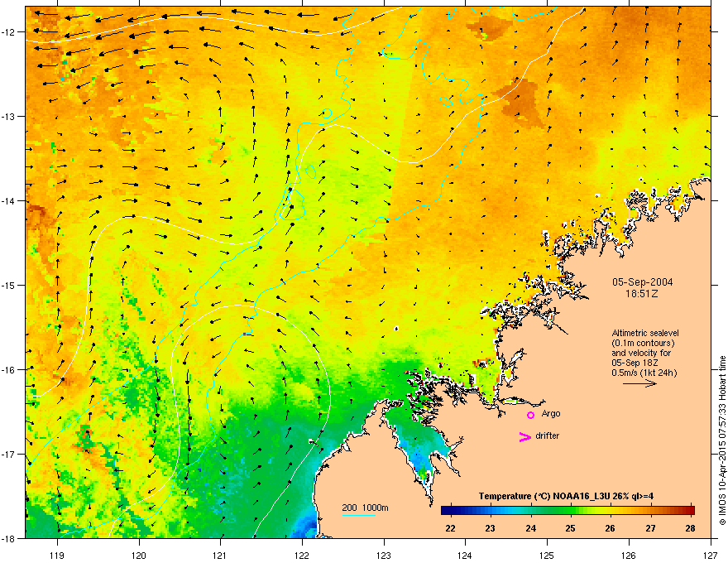Click the magenta Argo circle symbol
The image size is (728, 563).
530,415
